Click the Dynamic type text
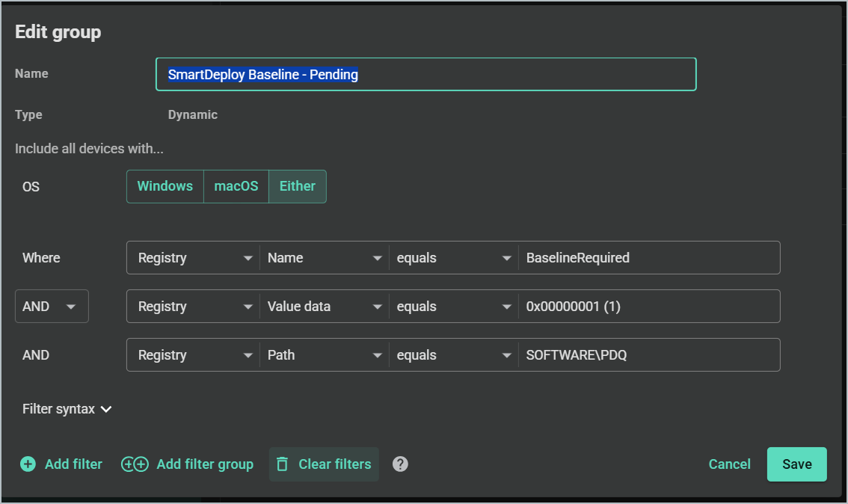Viewport: 848px width, 504px height. [x=192, y=114]
